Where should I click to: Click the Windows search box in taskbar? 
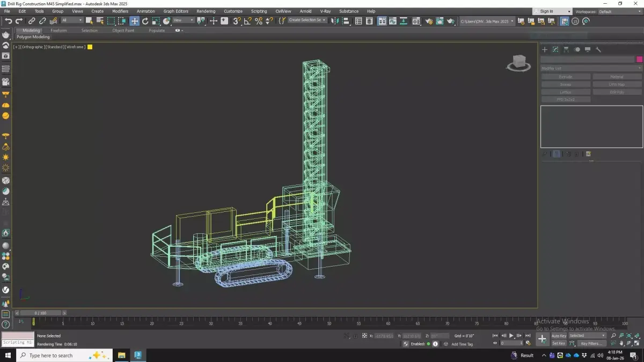[64, 355]
